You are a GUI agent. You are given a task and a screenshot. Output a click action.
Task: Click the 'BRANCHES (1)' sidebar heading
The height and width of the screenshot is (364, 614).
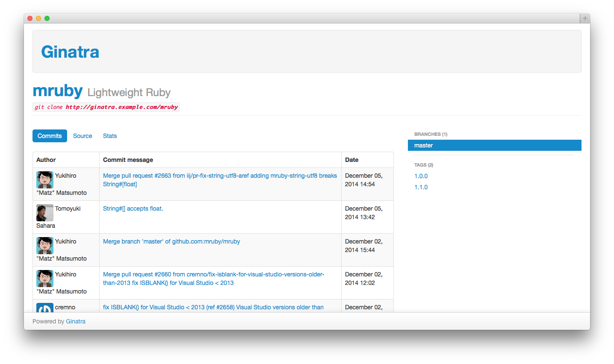pos(431,134)
